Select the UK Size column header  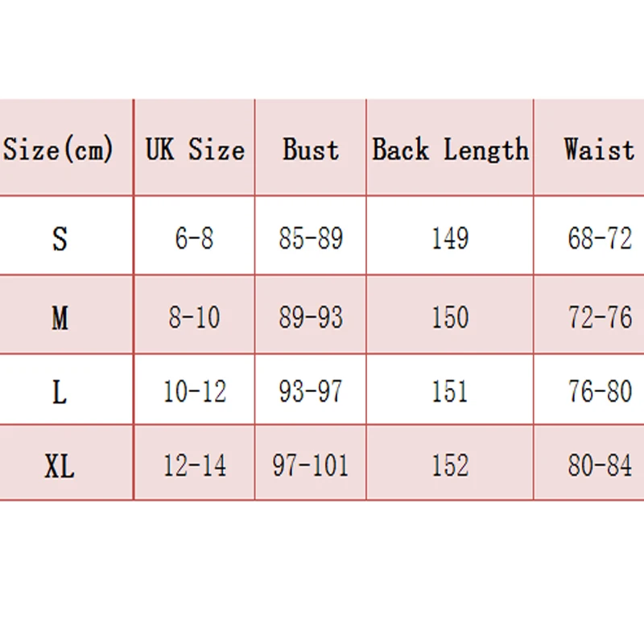tap(195, 150)
